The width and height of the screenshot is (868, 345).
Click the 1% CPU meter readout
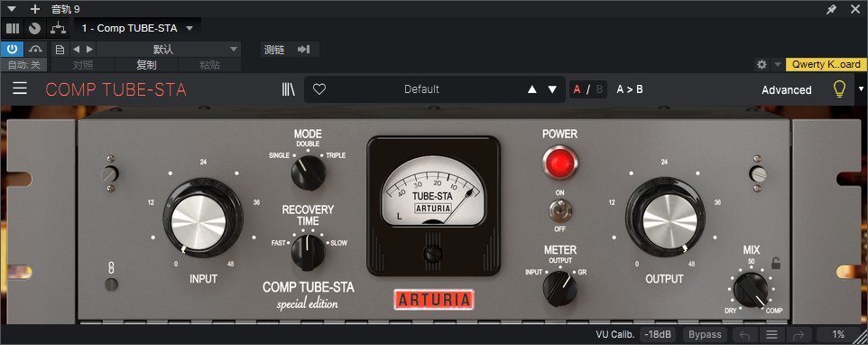(838, 334)
